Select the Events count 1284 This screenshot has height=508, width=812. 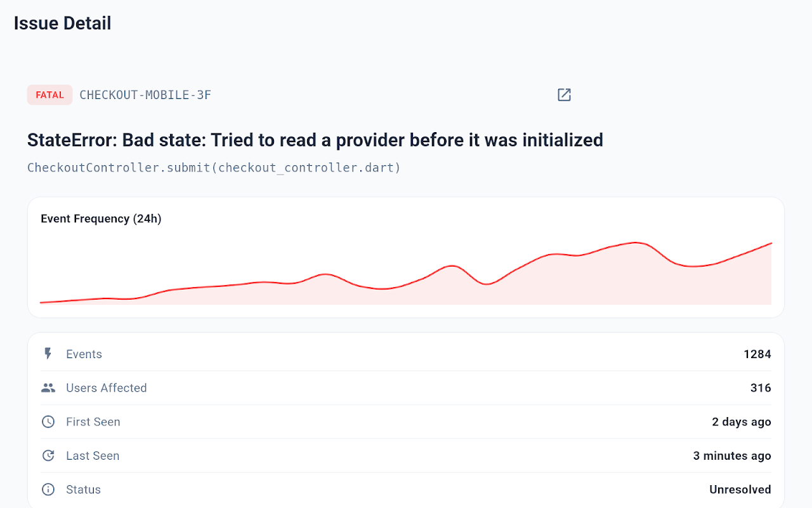[757, 354]
